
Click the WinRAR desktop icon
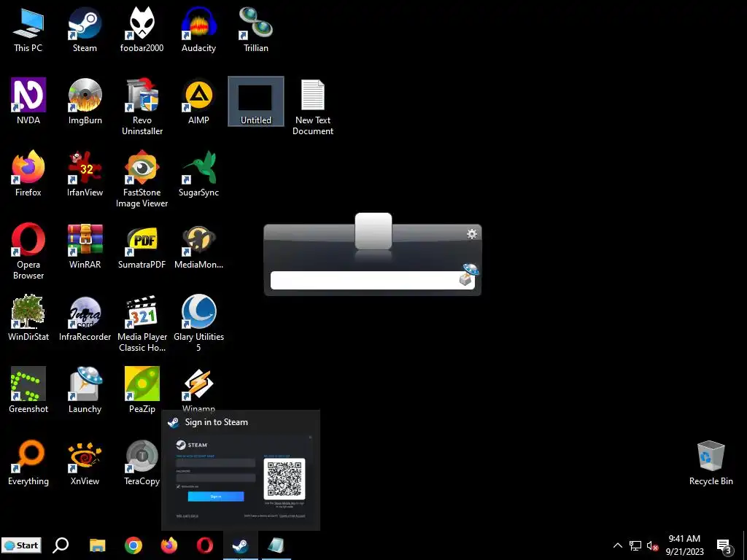click(85, 246)
